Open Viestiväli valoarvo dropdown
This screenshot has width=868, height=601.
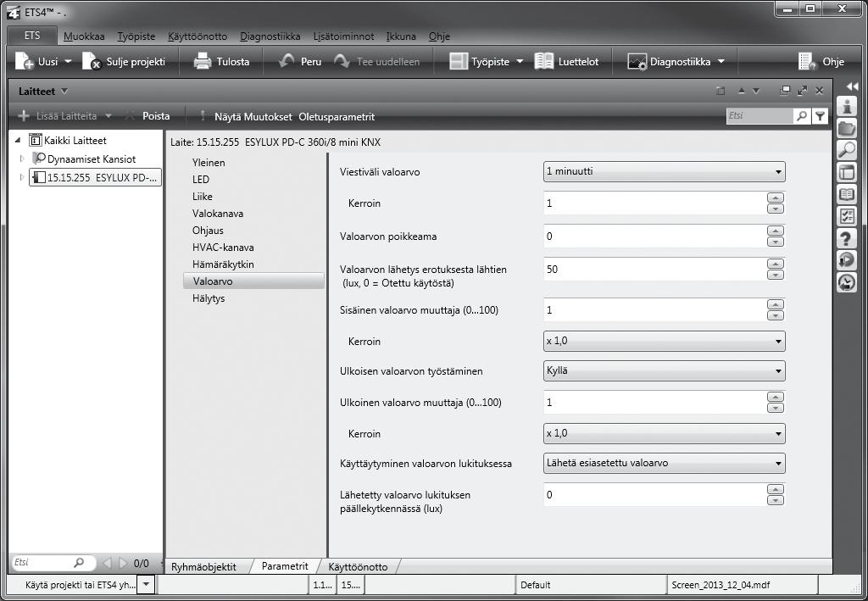pyautogui.click(x=665, y=171)
